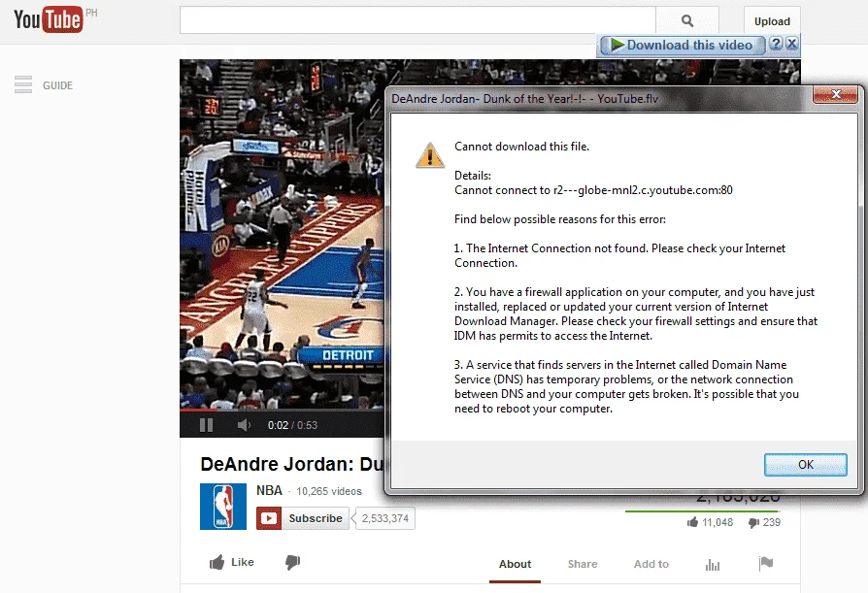
Task: Click the video progress bar
Action: click(282, 411)
